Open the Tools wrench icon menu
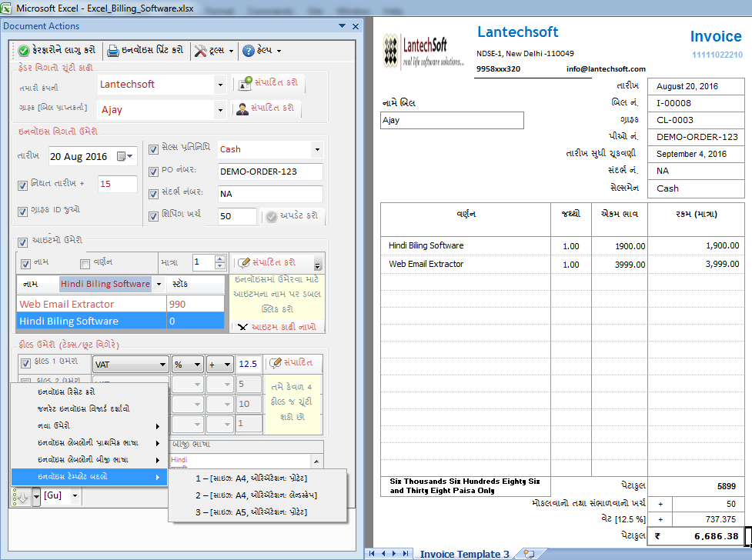Viewport: 752px width, 560px height. (x=200, y=50)
